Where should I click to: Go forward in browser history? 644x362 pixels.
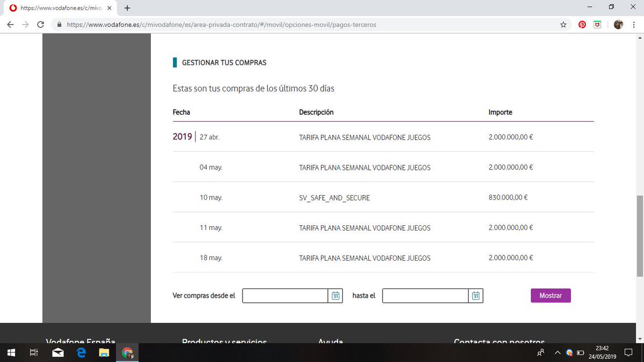(x=25, y=25)
